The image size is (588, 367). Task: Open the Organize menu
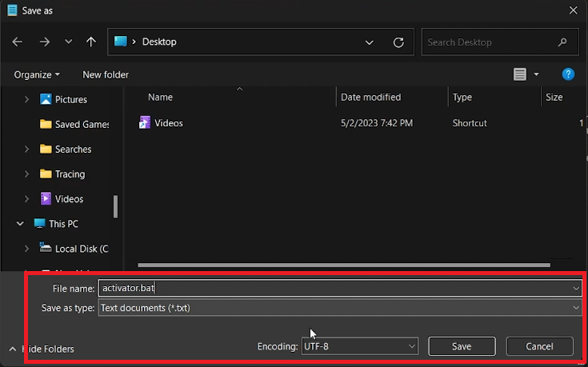point(37,74)
